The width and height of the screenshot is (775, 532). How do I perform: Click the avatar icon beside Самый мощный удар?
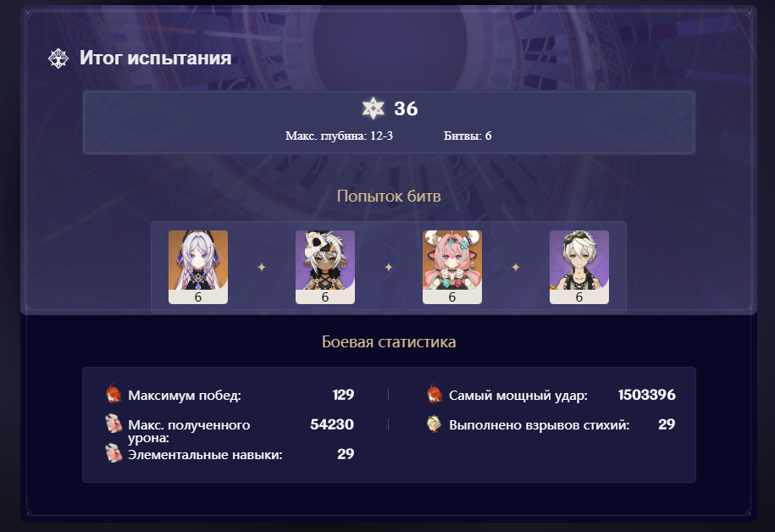click(x=435, y=394)
